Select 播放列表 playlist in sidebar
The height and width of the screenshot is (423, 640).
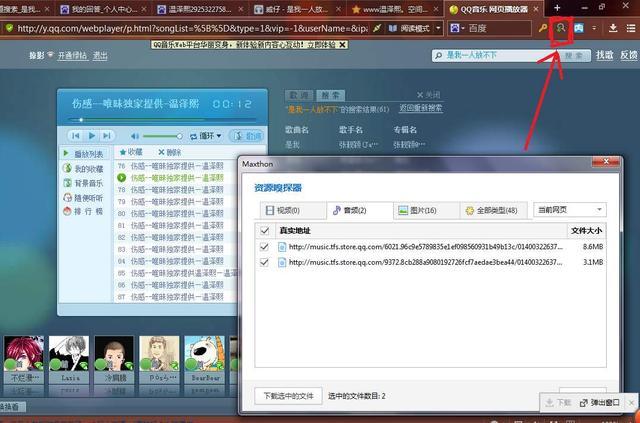tap(84, 154)
